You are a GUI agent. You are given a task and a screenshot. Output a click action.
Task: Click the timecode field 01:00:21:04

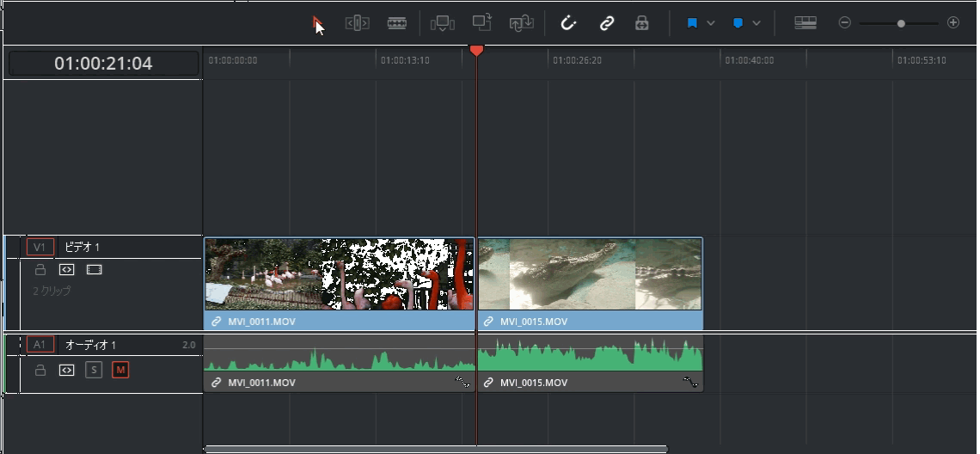104,63
